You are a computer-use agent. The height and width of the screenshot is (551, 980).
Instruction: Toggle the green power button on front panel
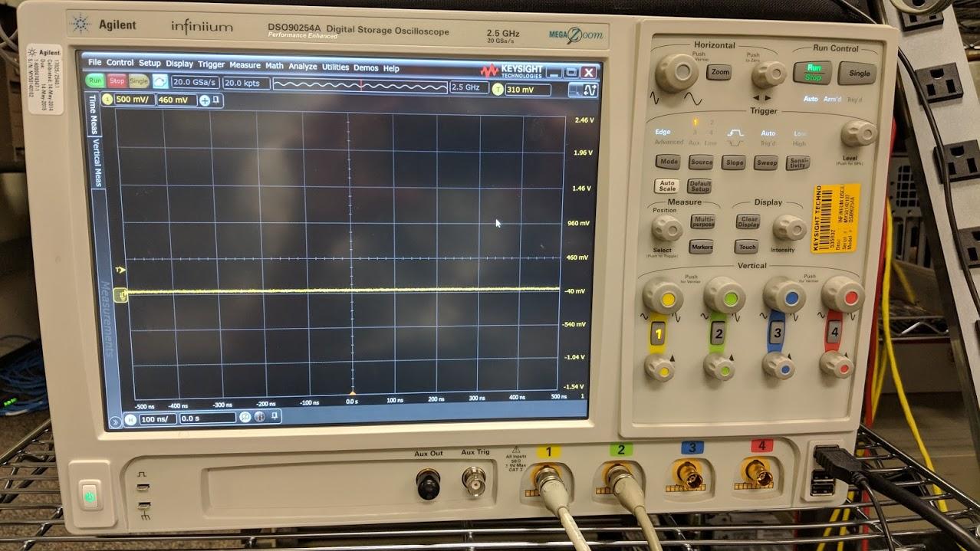pos(90,496)
